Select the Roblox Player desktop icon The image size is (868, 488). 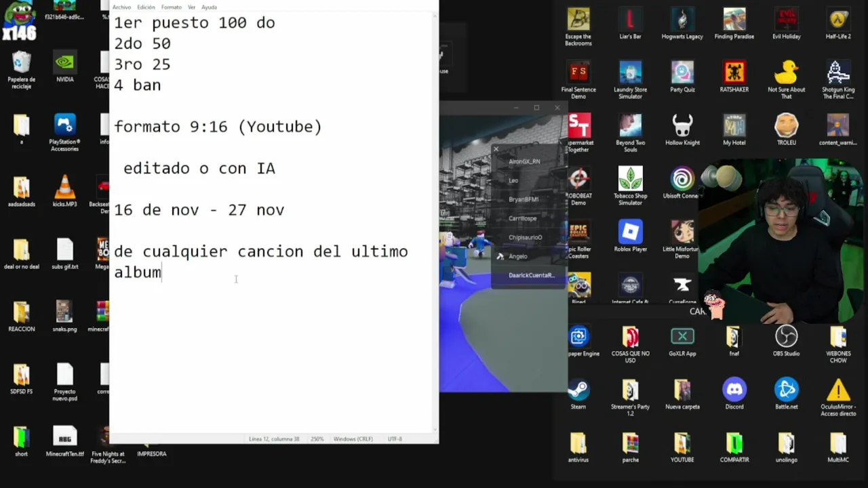(x=631, y=236)
